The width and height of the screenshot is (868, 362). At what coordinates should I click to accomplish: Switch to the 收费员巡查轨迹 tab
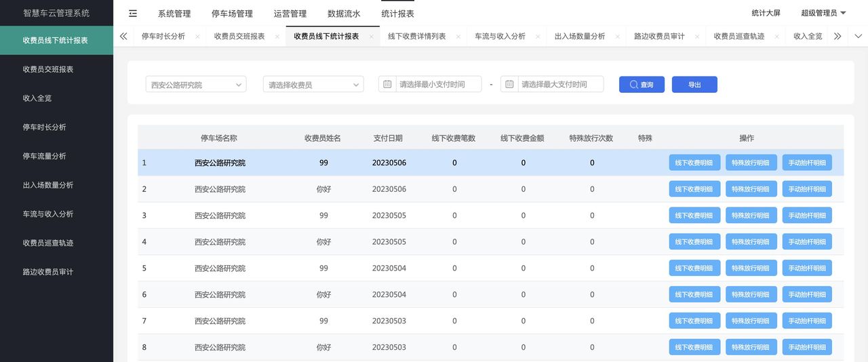coord(739,37)
